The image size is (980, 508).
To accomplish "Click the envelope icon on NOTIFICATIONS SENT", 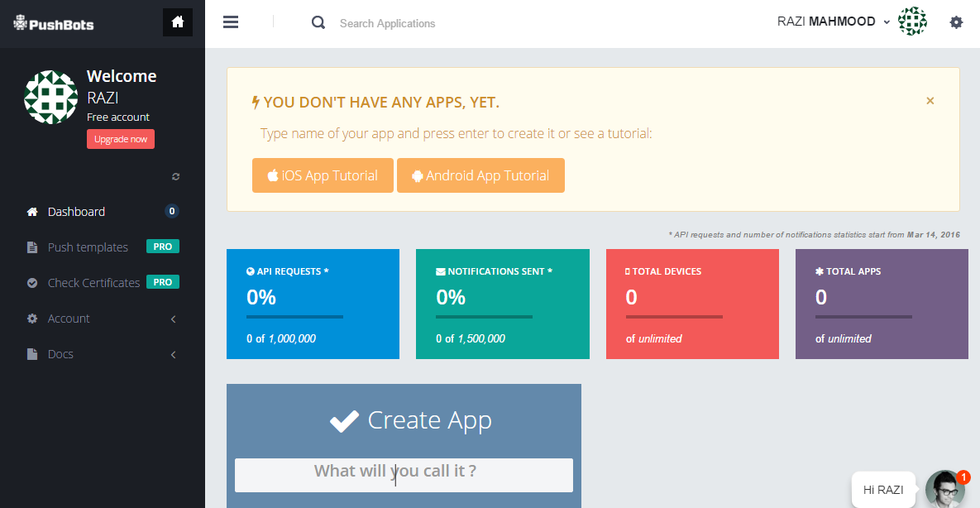I will coord(441,271).
